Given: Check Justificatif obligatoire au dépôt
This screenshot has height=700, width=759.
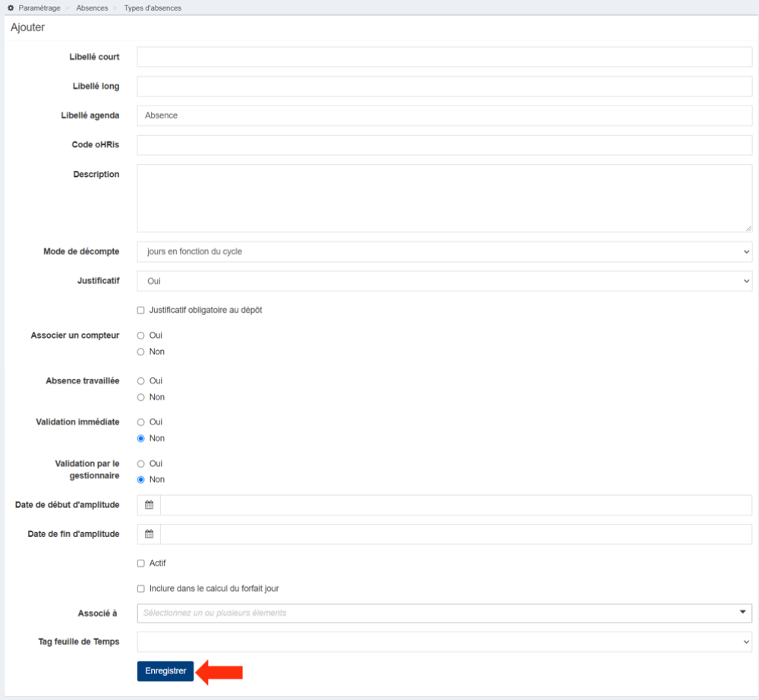Looking at the screenshot, I should (x=141, y=311).
